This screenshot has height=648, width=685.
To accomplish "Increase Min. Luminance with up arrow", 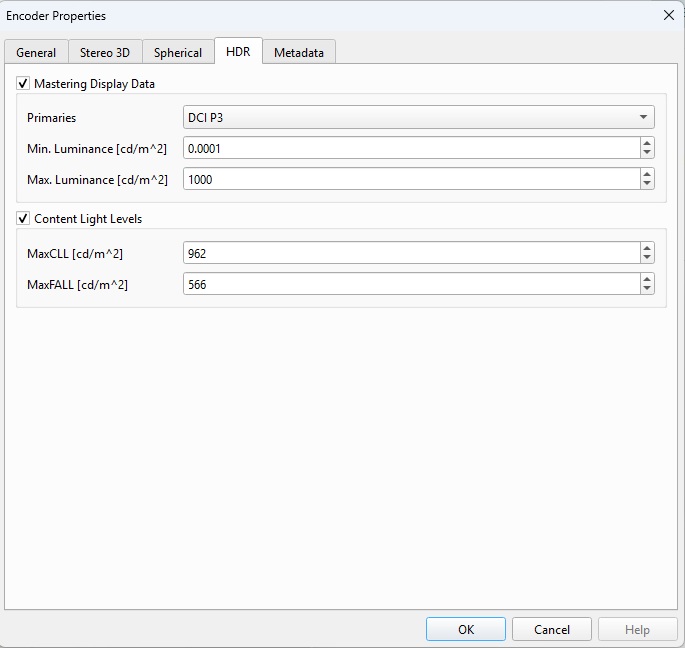I will click(647, 143).
